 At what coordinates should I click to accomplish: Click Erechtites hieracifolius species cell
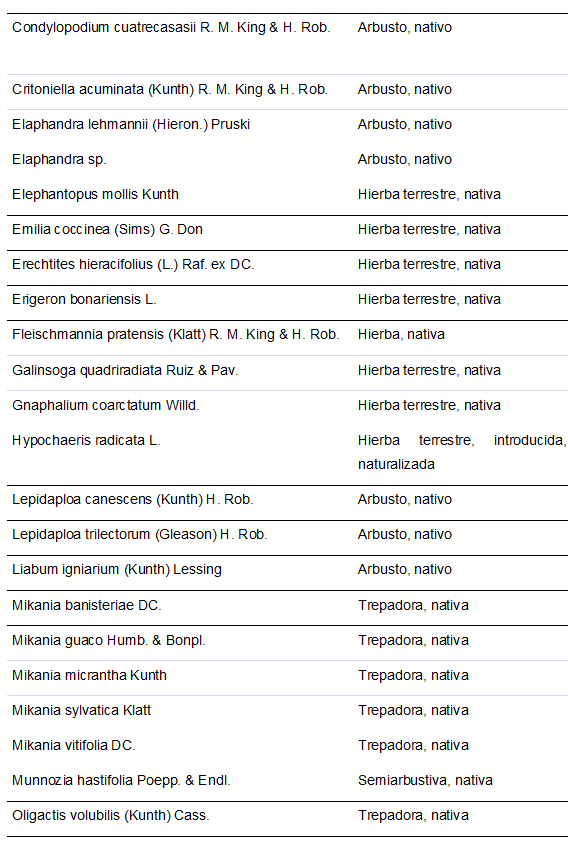133,265
